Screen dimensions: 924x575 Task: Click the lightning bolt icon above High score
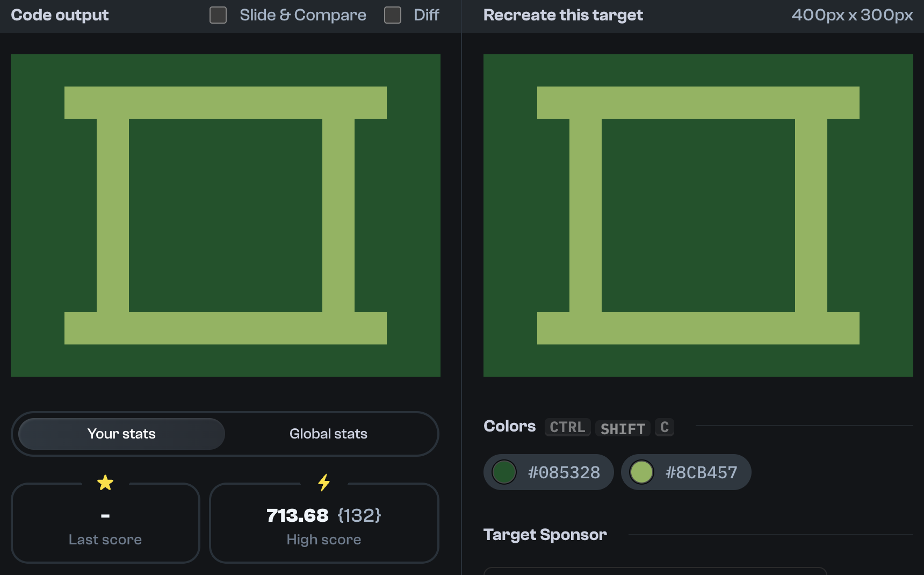(x=324, y=482)
